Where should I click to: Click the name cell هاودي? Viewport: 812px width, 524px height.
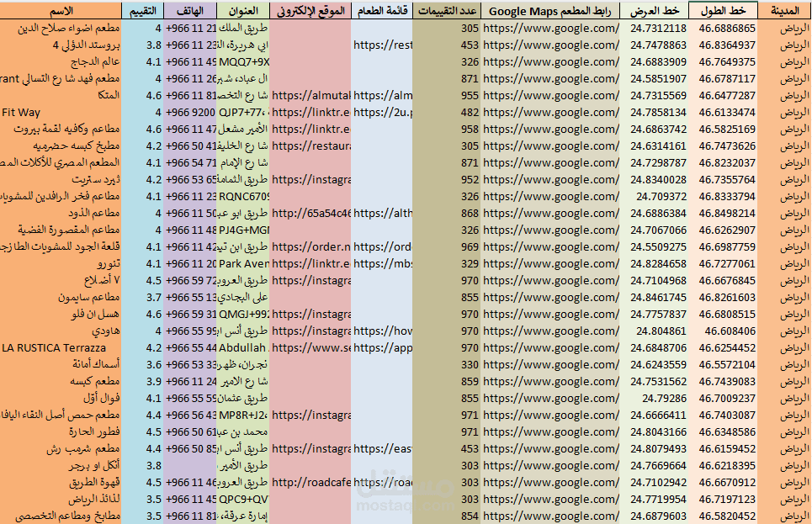[61, 331]
